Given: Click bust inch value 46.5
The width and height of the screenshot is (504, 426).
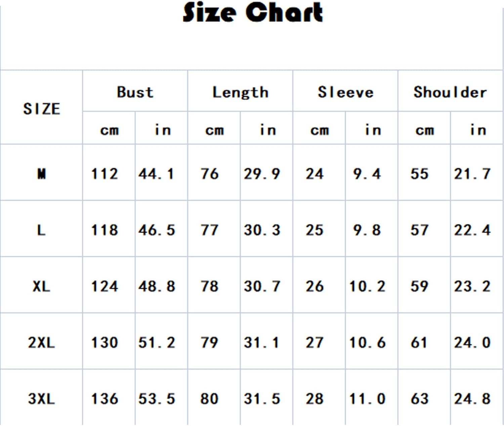Looking at the screenshot, I should coord(157,230).
